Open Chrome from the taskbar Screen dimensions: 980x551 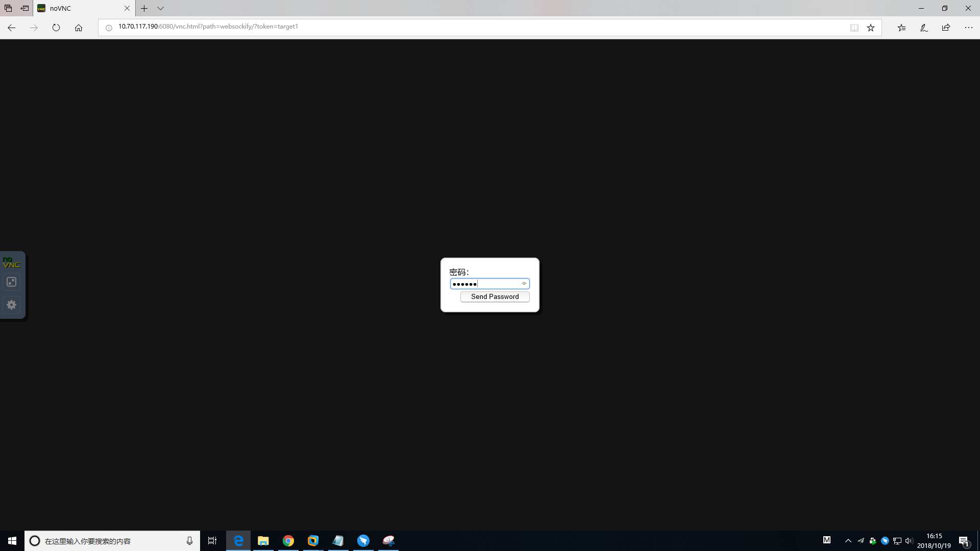point(288,541)
